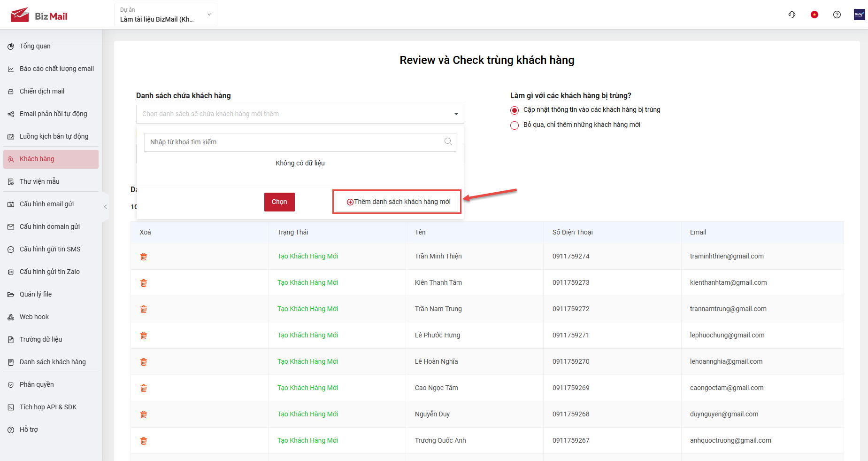The height and width of the screenshot is (461, 868).
Task: Open Cấu hình gửi tin Zalo
Action: [x=51, y=272]
